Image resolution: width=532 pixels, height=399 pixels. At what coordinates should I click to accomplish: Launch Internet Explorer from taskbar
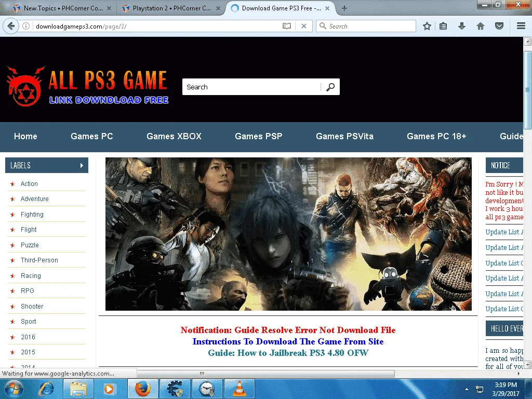[x=47, y=389]
